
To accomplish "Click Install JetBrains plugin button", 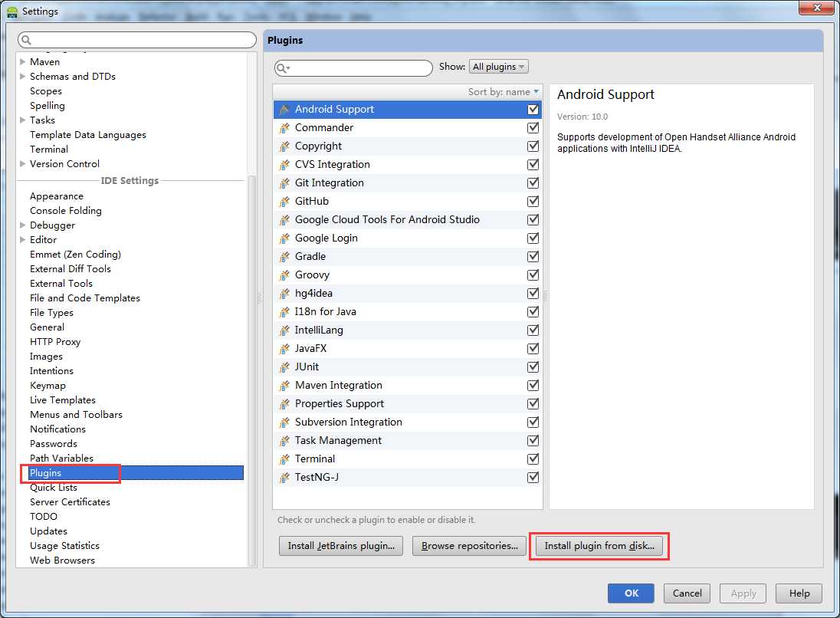I will (341, 546).
